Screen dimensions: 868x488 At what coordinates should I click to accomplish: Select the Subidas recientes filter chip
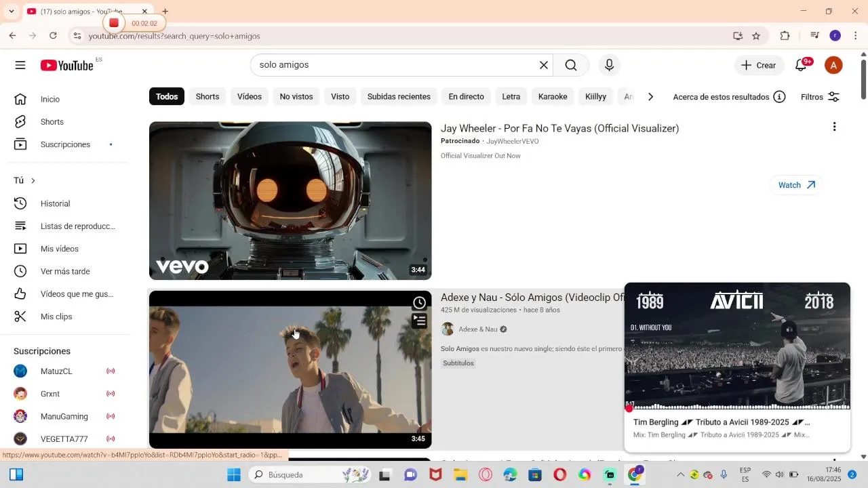(x=399, y=97)
